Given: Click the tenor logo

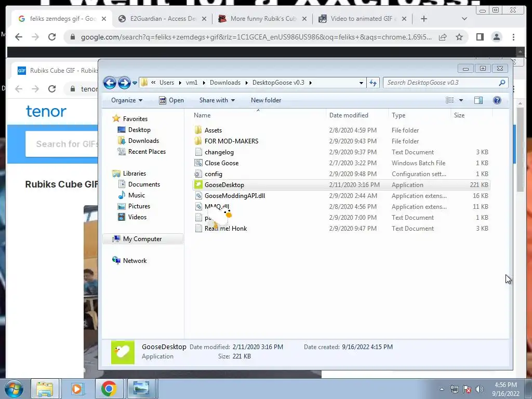Looking at the screenshot, I should (x=46, y=111).
